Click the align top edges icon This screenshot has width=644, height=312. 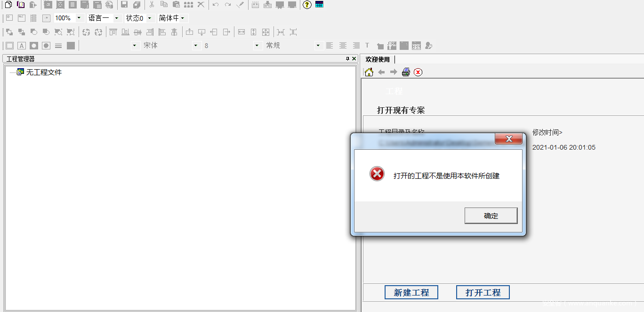[113, 32]
